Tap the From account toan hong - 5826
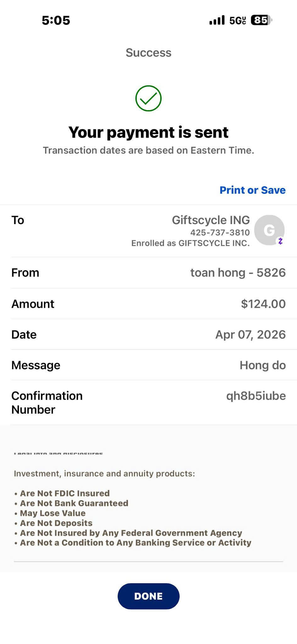This screenshot has width=297, height=644. [238, 273]
